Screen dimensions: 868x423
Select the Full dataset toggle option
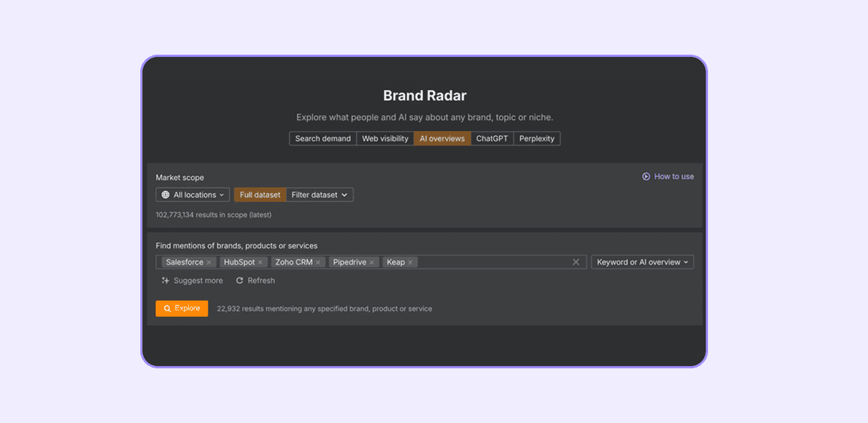(260, 195)
